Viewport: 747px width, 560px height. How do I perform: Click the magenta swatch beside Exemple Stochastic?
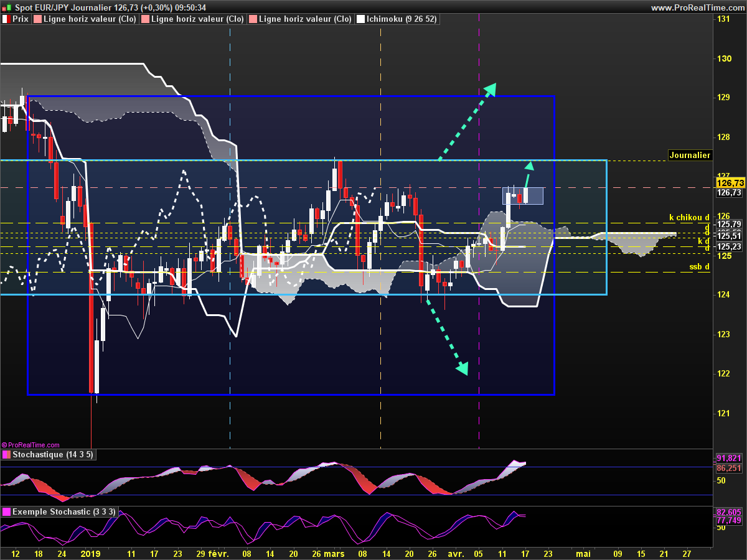point(7,512)
